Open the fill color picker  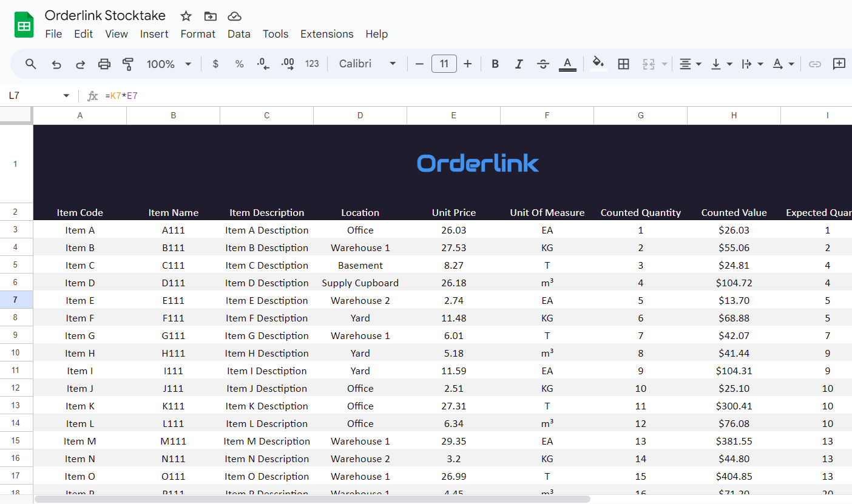(x=598, y=64)
